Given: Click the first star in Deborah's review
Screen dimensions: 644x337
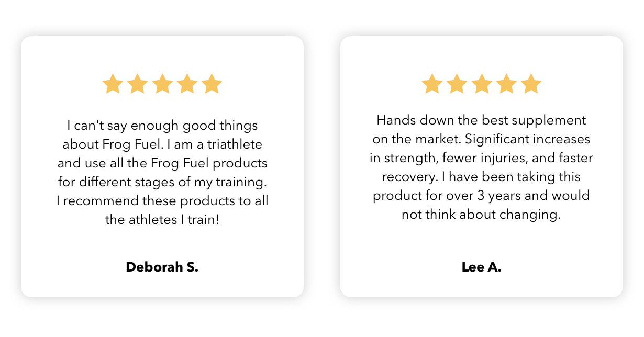Looking at the screenshot, I should coord(113,84).
